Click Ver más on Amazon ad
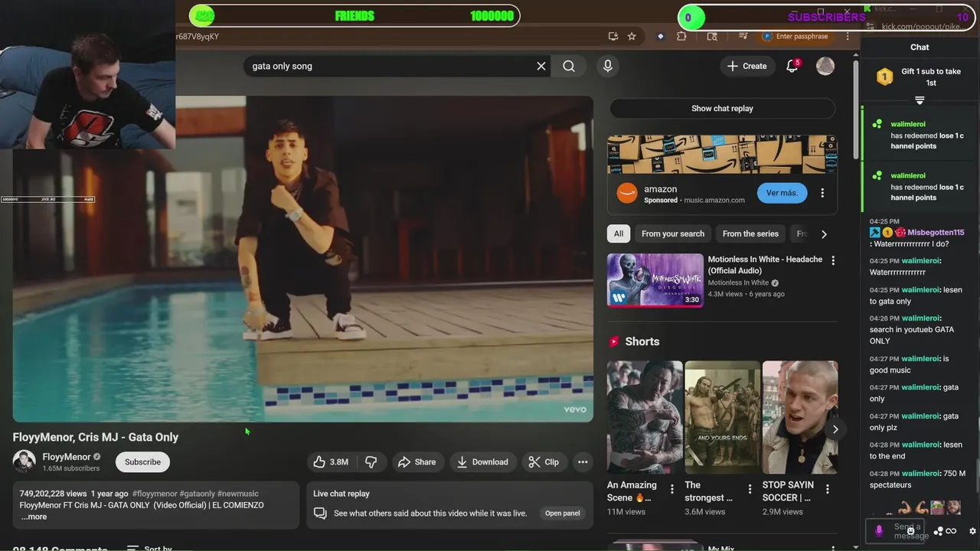Viewport: 980px width, 551px height. pos(782,193)
